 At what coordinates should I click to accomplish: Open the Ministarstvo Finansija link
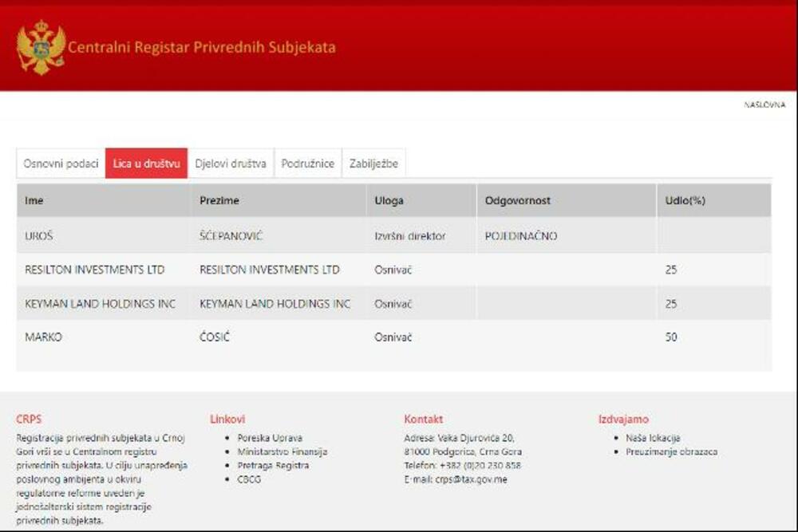[282, 451]
